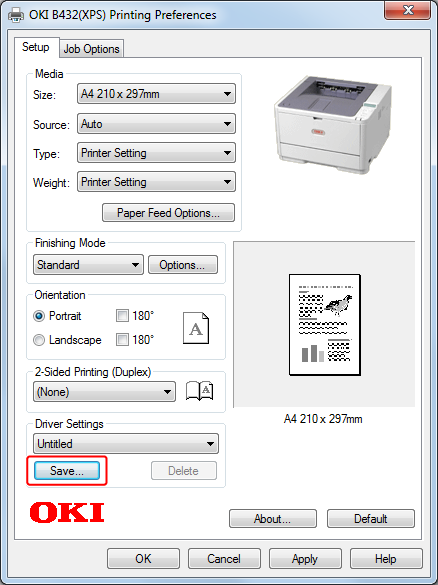Open the Finishing Mode Standard dropdown

88,265
